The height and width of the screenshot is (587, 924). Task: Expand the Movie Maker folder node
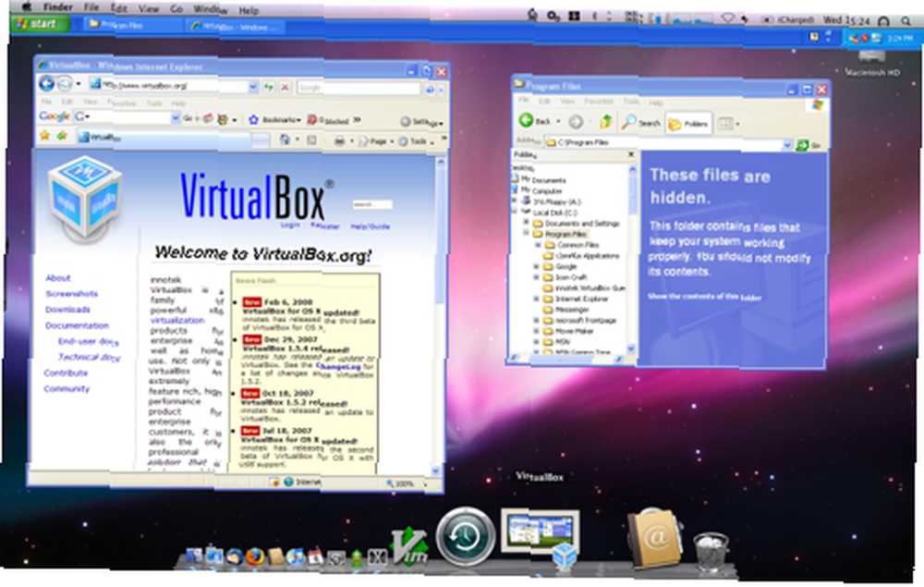(x=536, y=331)
